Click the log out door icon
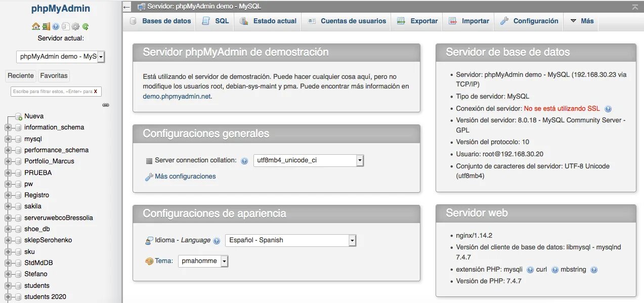 coord(46,26)
